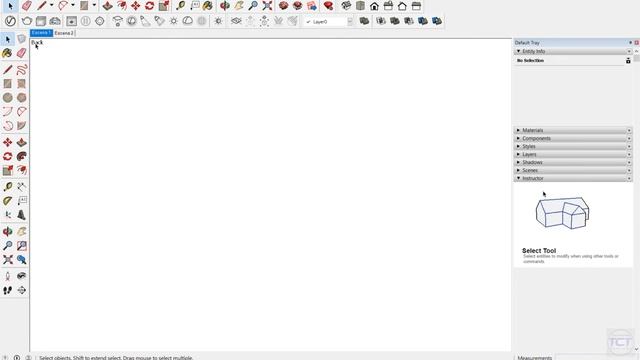Select the Zoom magnifier in top toolbar

[x=253, y=6]
